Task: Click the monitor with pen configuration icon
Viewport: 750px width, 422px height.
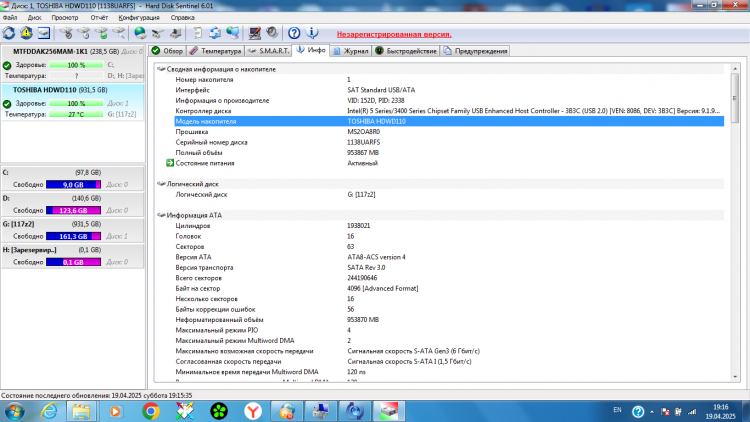Action: point(254,33)
